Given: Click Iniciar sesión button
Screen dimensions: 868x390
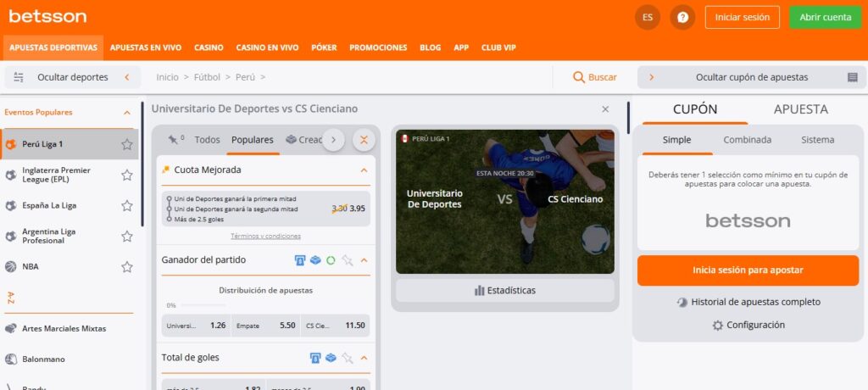Looking at the screenshot, I should [x=743, y=17].
